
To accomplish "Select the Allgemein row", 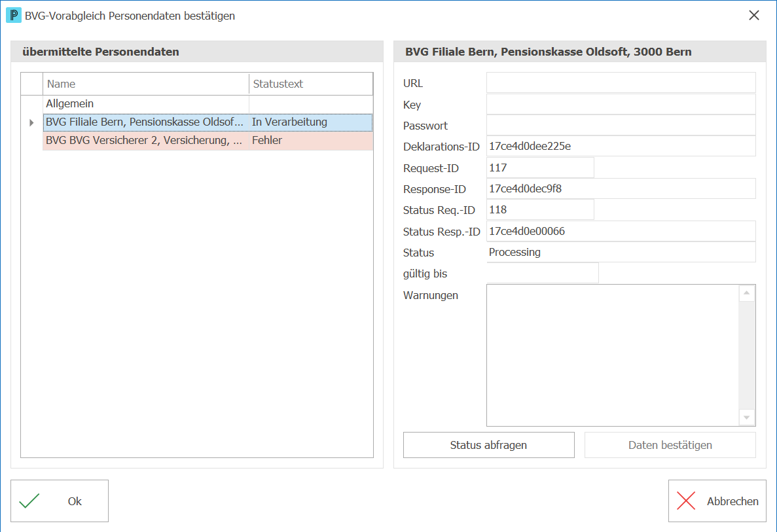I will [x=208, y=104].
